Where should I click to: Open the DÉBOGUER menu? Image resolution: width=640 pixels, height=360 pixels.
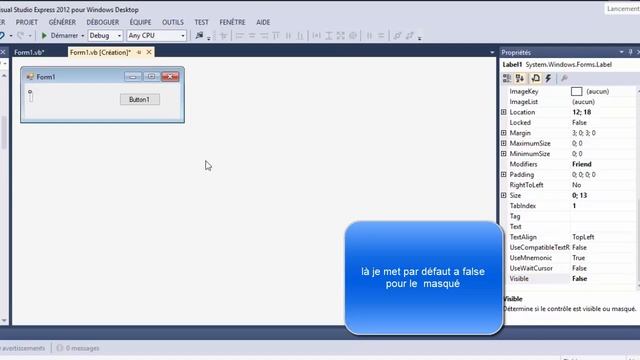point(103,22)
